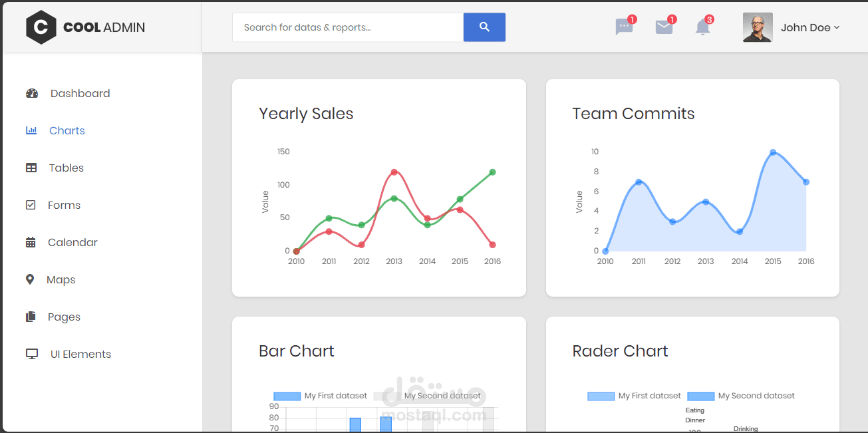Select Charts in the sidebar
This screenshot has width=868, height=433.
tap(67, 130)
